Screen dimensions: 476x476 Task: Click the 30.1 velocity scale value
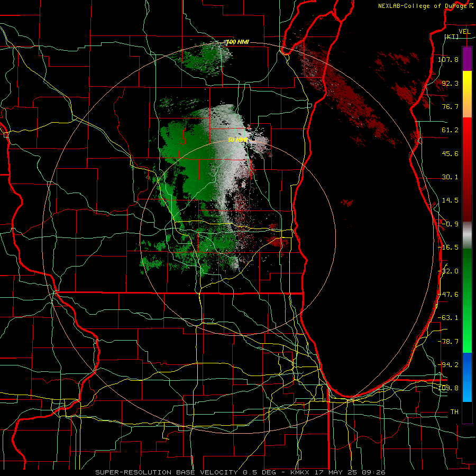(x=450, y=177)
